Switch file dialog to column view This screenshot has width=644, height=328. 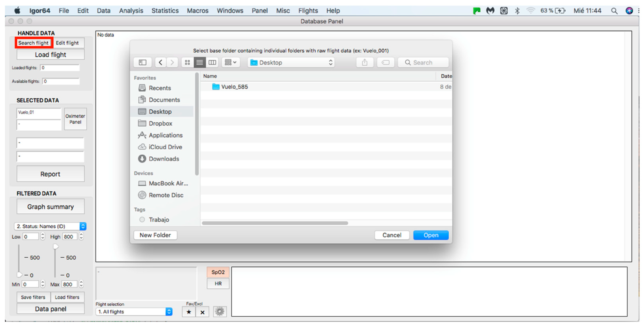click(x=212, y=62)
